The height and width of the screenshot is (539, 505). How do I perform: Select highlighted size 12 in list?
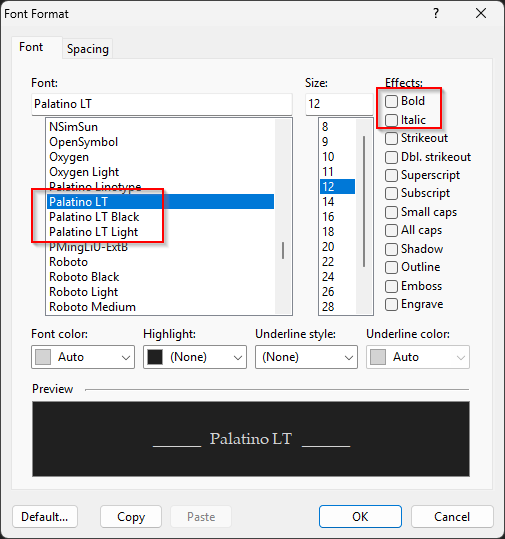pos(338,187)
